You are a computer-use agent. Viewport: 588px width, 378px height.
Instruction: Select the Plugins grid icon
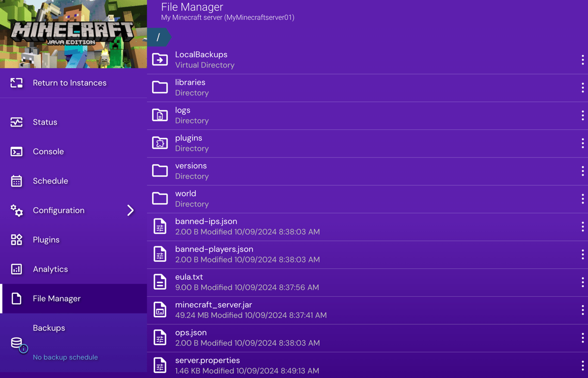coord(16,240)
